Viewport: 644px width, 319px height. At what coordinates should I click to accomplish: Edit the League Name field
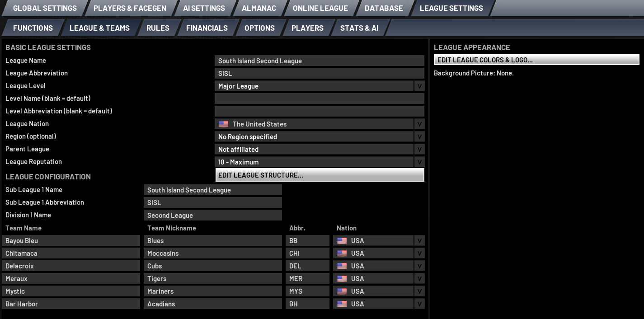(320, 61)
